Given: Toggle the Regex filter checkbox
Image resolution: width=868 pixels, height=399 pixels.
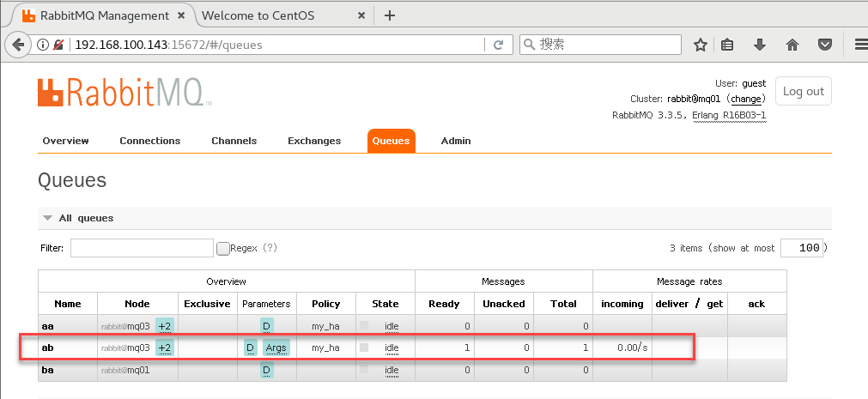Looking at the screenshot, I should pyautogui.click(x=222, y=249).
